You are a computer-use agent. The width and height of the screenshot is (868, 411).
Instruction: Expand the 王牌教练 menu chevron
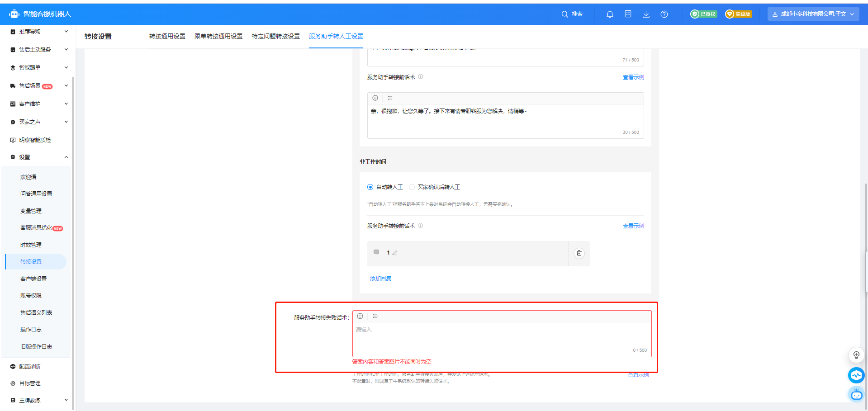tap(66, 400)
